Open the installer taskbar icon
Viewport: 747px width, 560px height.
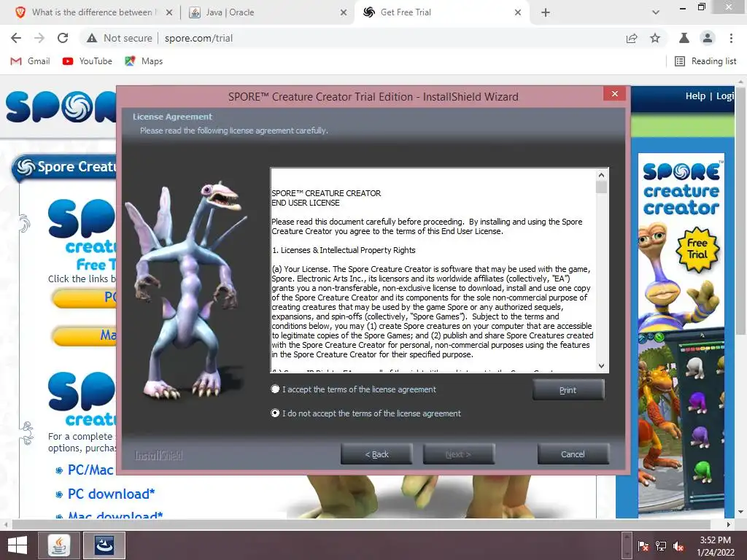(x=104, y=545)
